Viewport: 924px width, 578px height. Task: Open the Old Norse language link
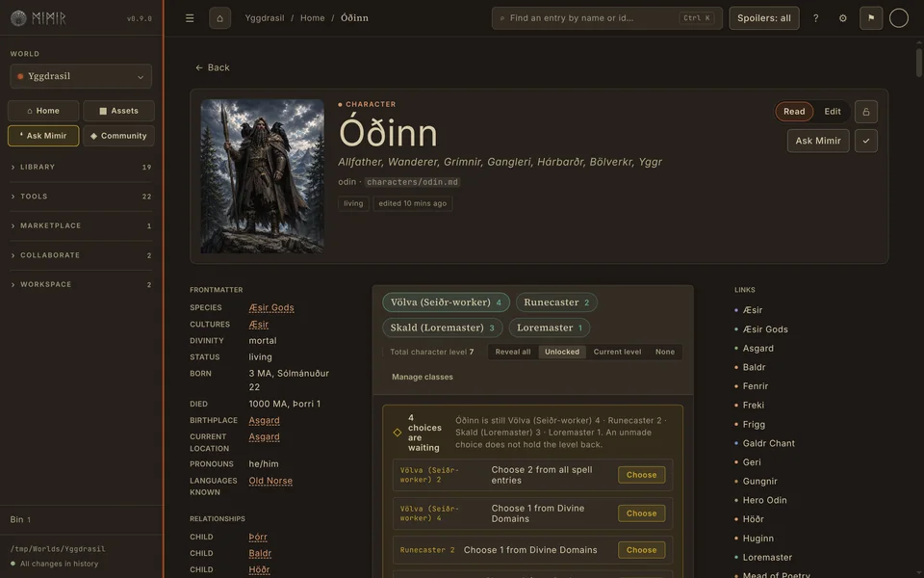270,481
